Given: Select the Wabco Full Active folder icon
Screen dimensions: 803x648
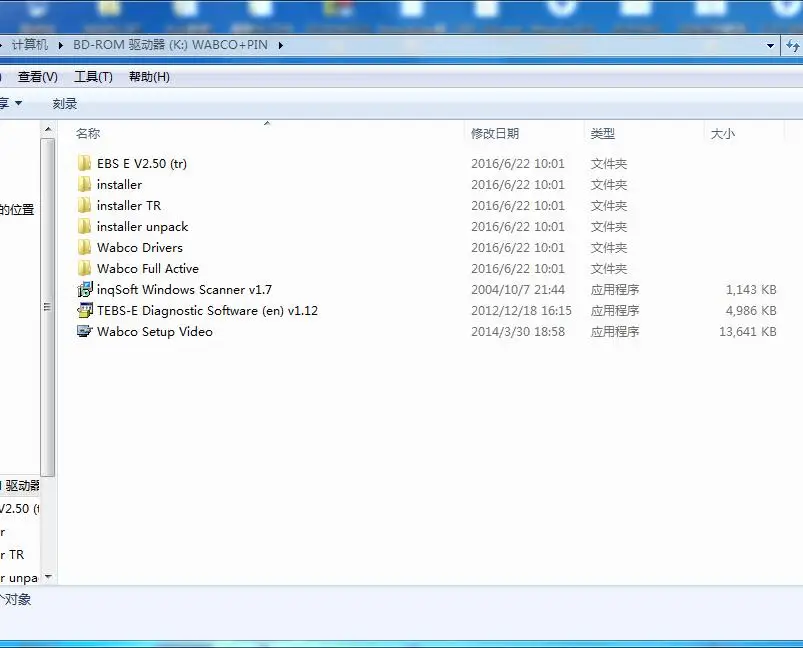Looking at the screenshot, I should 84,268.
